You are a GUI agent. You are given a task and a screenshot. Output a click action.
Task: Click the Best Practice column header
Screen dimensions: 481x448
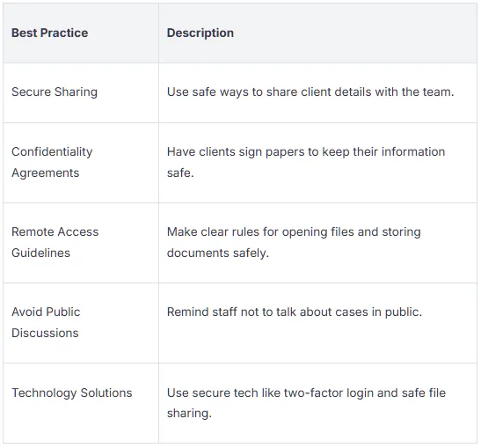pyautogui.click(x=50, y=33)
